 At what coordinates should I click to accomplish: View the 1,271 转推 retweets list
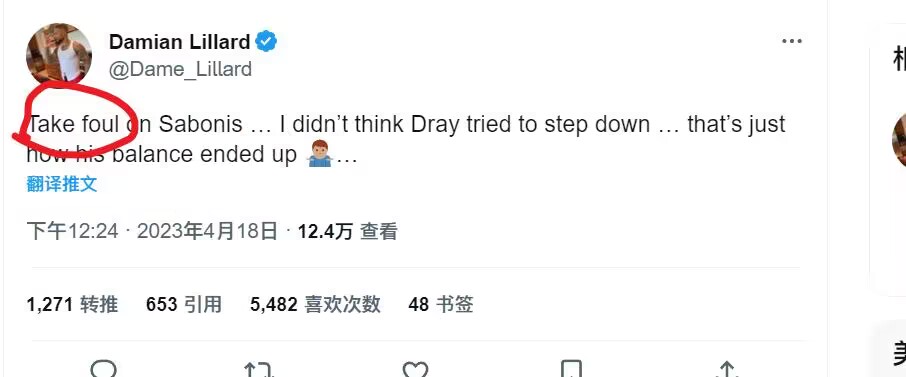(72, 304)
